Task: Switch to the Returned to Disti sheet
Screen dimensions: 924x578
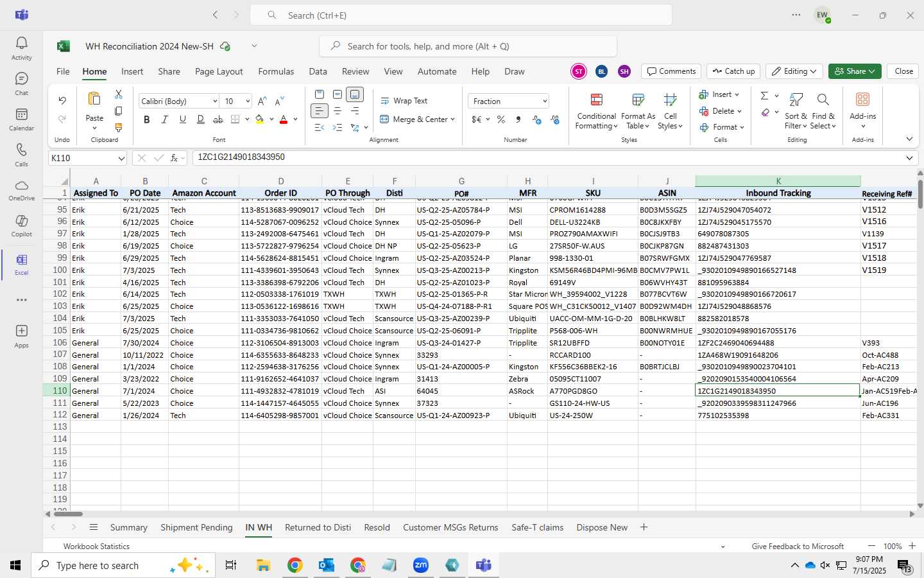Action: (x=318, y=527)
